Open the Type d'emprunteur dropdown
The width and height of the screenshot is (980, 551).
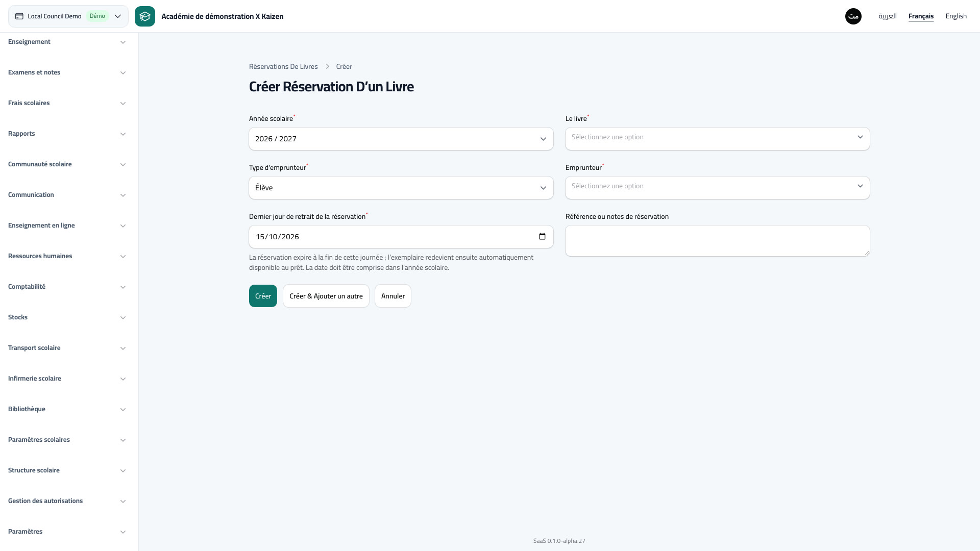coord(401,188)
